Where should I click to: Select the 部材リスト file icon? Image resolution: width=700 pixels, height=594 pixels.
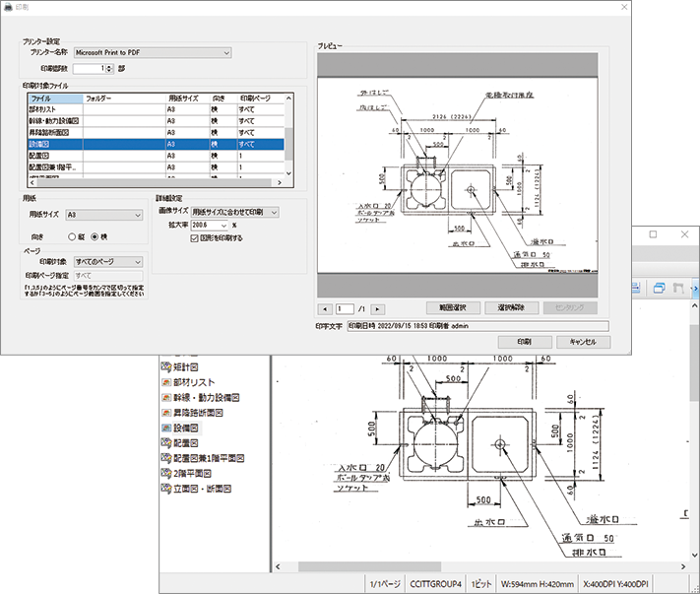(165, 382)
